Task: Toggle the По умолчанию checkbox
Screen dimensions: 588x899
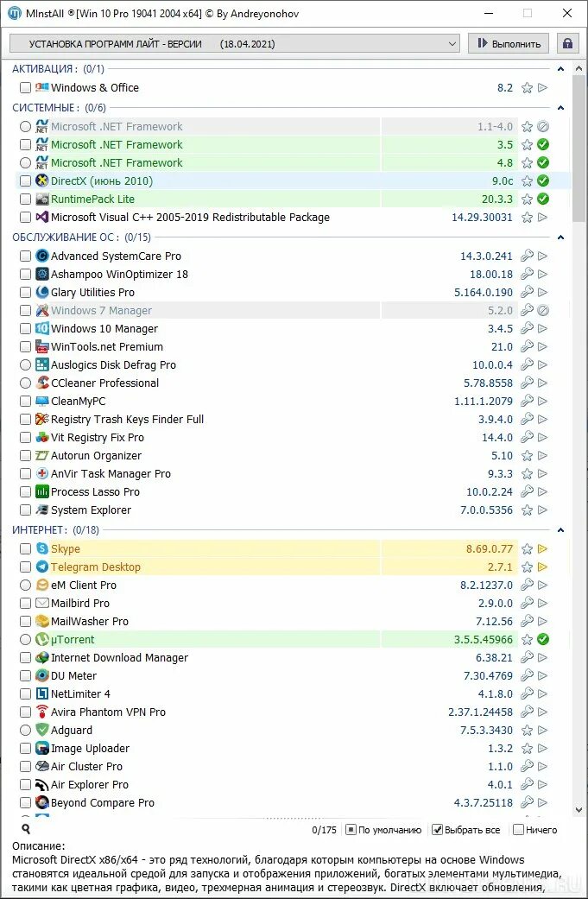Action: pos(351,830)
